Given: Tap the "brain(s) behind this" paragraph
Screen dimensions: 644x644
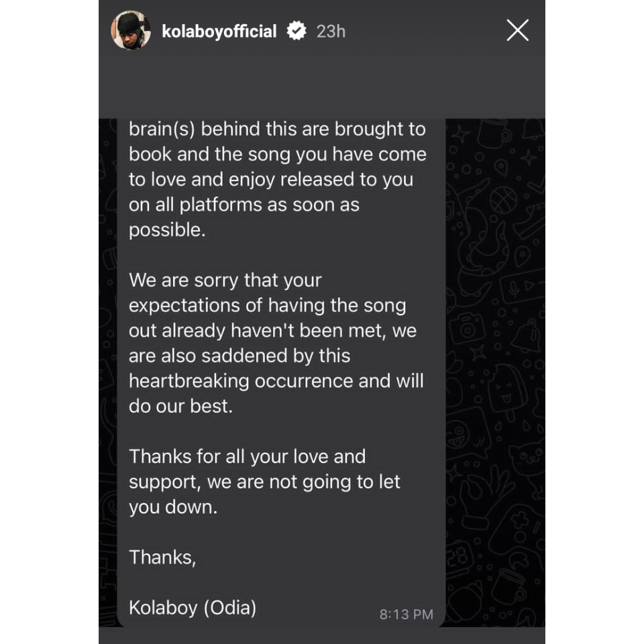Looking at the screenshot, I should click(x=277, y=179).
